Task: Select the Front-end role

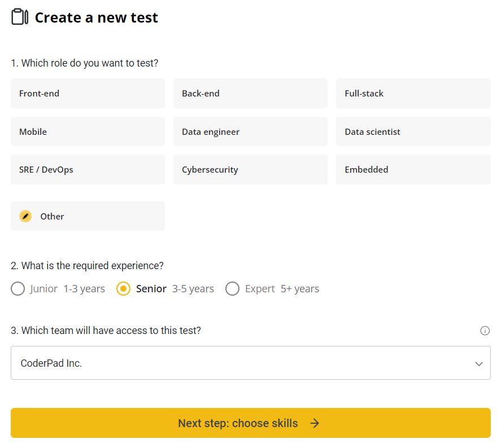Action: click(x=88, y=93)
